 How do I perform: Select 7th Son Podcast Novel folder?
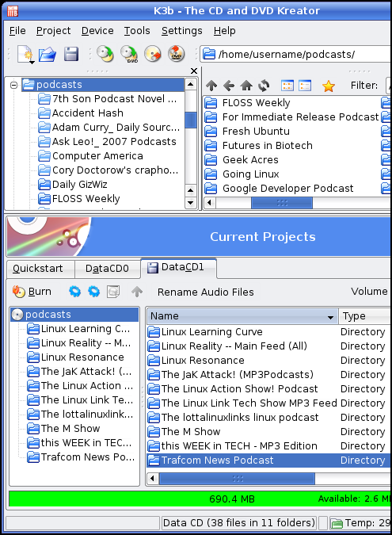click(108, 99)
